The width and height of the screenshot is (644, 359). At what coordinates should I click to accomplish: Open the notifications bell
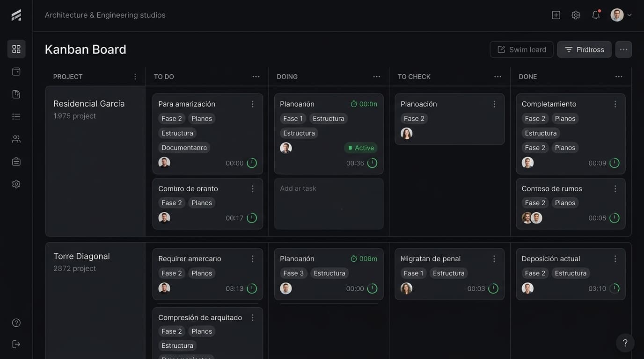point(596,15)
